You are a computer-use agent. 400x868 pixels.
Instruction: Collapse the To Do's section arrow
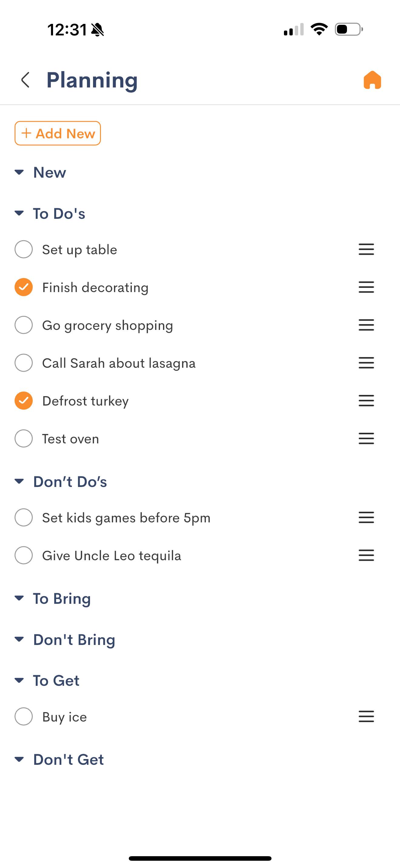point(19,213)
